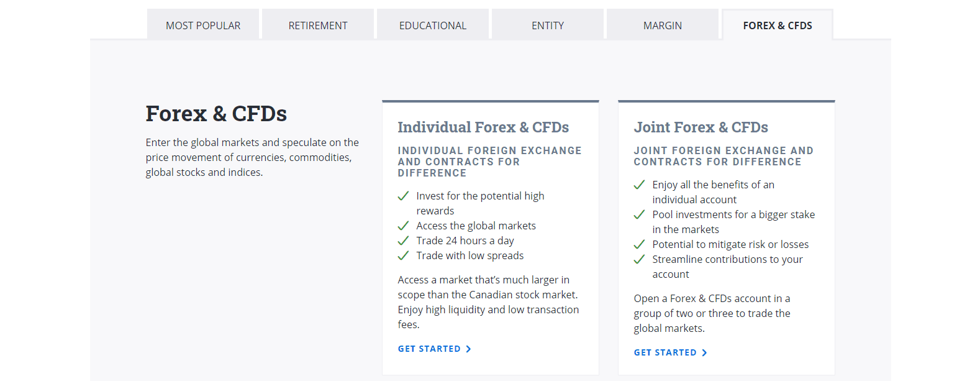Click the checkmark beside "Trade 24 hours a day"
980x381 pixels.
click(x=403, y=241)
